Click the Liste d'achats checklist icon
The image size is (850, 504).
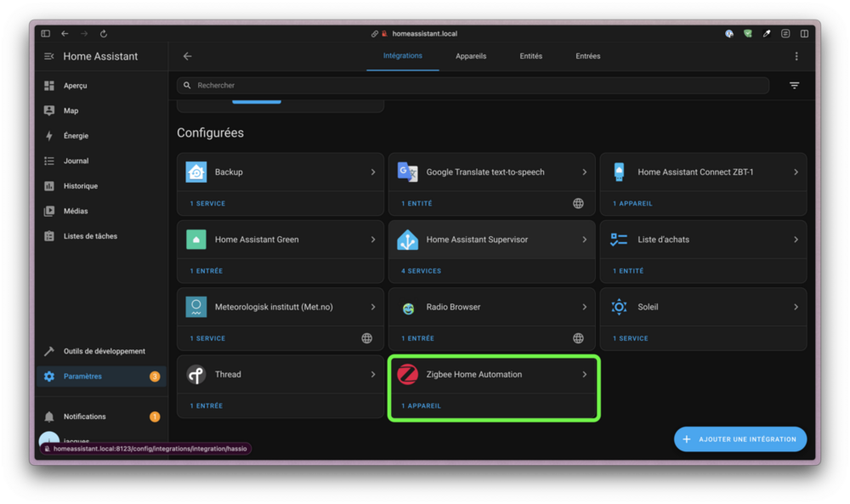619,240
